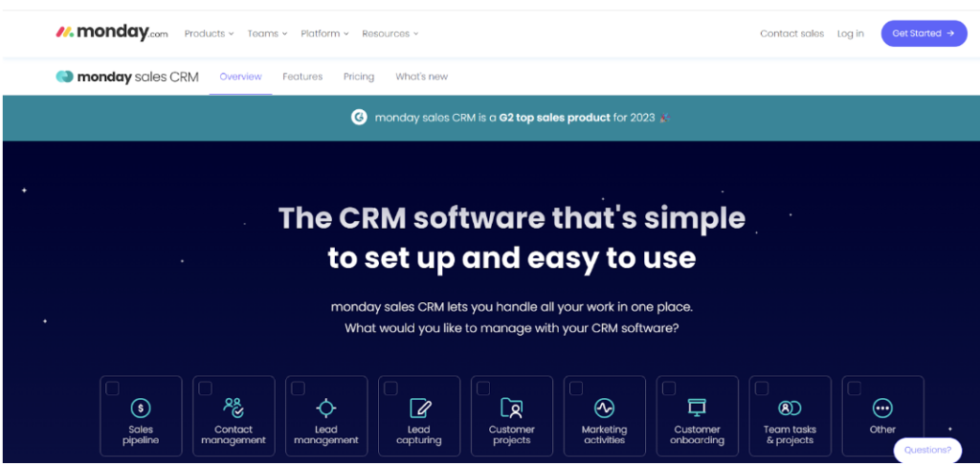Select the Contact management people icon
This screenshot has height=464, width=980.
tap(234, 408)
